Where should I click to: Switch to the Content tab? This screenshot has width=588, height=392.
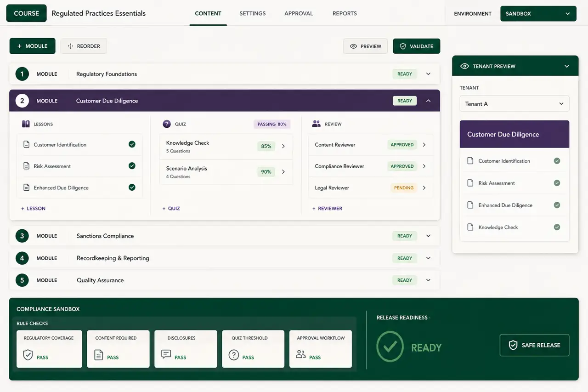coord(208,13)
